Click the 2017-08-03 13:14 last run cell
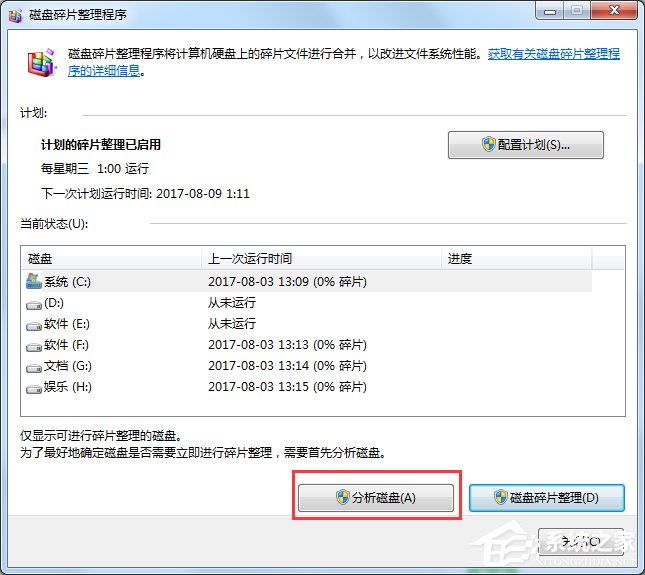The height and width of the screenshot is (575, 645). click(287, 366)
